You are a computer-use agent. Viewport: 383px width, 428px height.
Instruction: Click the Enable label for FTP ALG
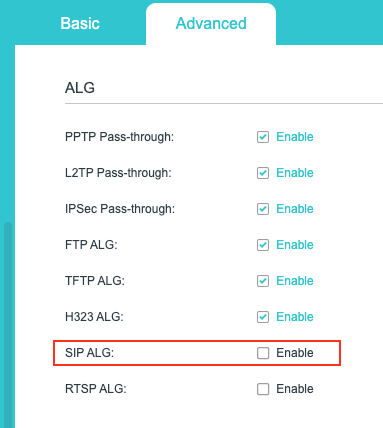pos(295,245)
